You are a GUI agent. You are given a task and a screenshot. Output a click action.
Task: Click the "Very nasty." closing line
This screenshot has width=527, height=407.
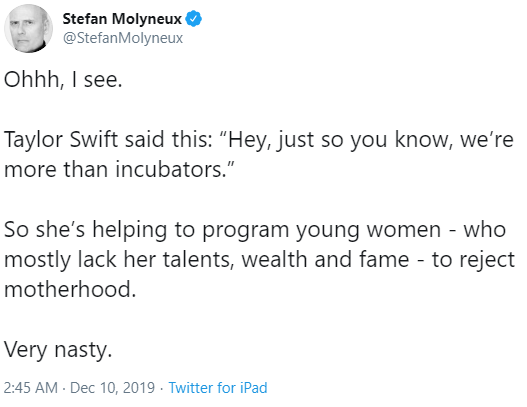point(58,350)
